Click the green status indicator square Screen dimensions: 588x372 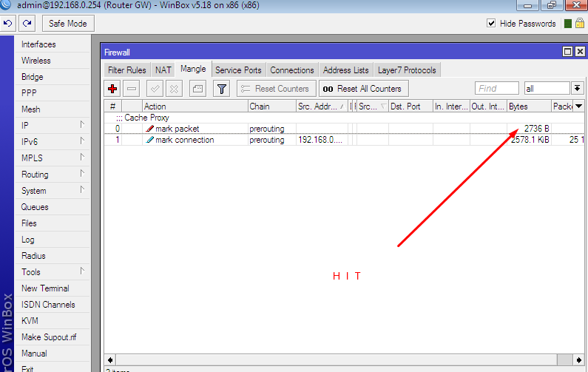(568, 24)
